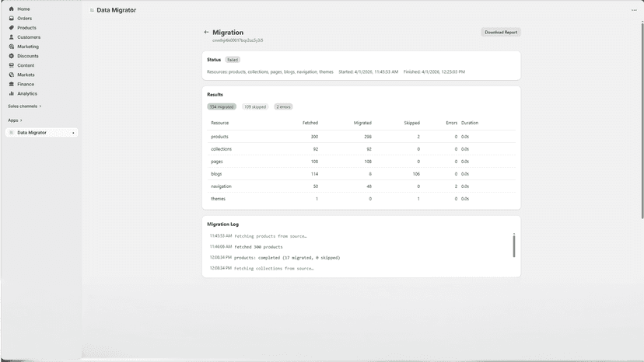This screenshot has width=644, height=362.
Task: Click the Home icon in sidebar
Action: point(12,9)
